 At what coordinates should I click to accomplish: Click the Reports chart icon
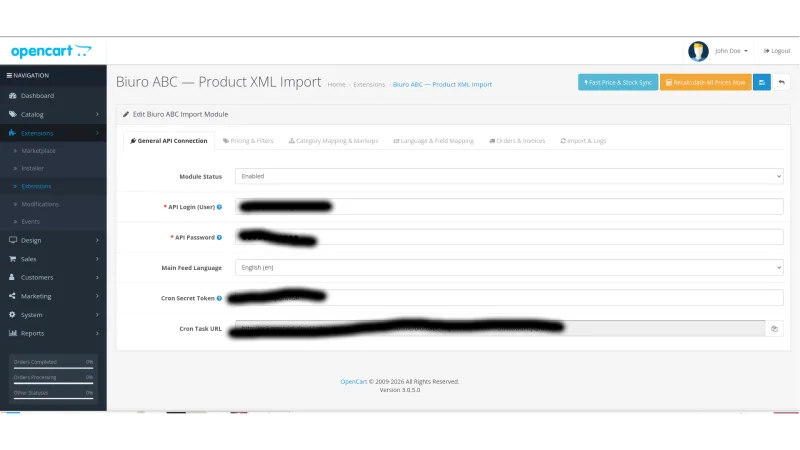13,333
